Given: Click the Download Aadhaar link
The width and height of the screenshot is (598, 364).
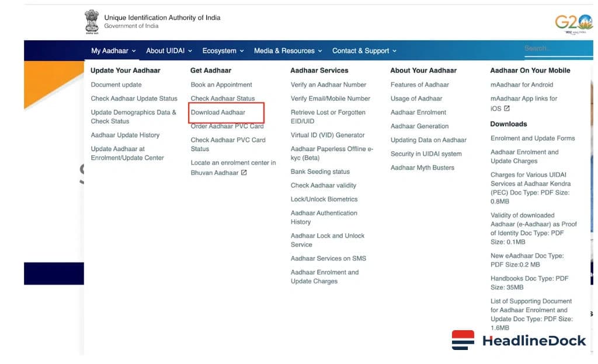Looking at the screenshot, I should coord(218,113).
